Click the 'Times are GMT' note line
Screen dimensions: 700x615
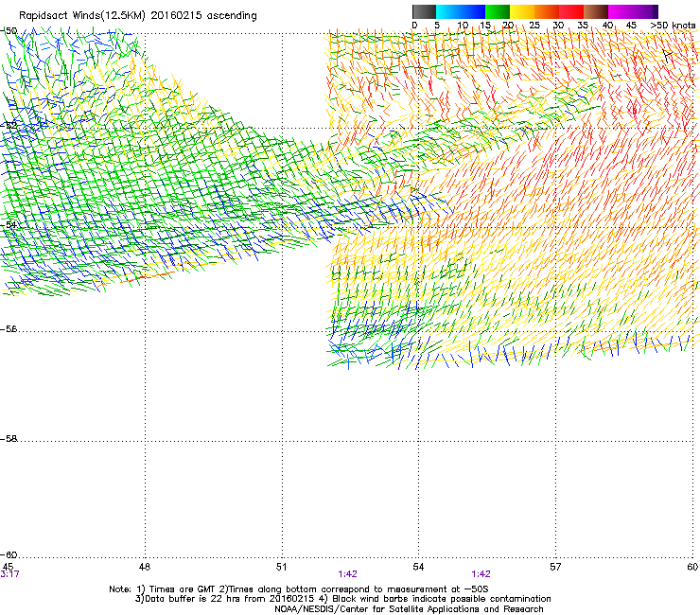click(x=299, y=589)
